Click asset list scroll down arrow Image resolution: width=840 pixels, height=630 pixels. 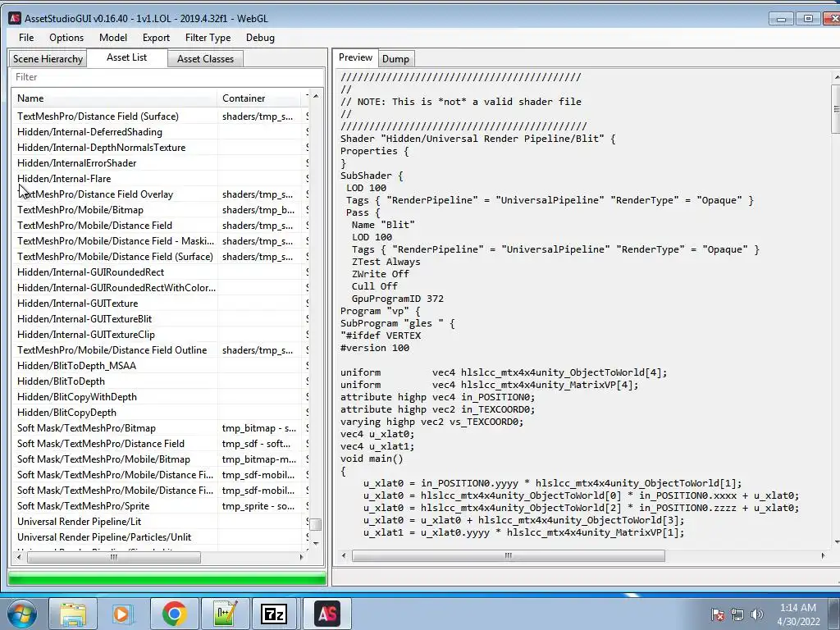(x=316, y=544)
